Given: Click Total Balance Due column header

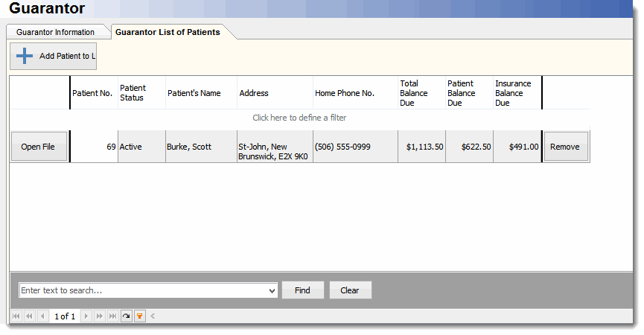Looking at the screenshot, I should (x=422, y=93).
